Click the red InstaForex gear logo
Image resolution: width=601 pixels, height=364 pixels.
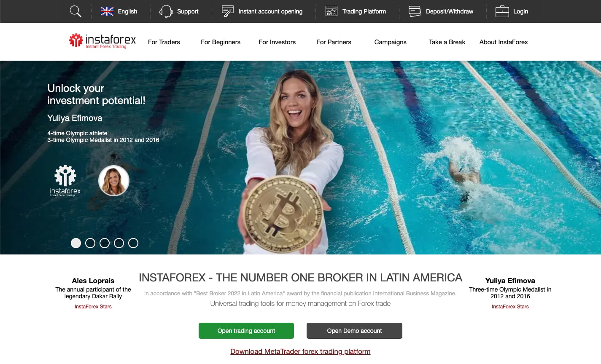coord(76,40)
